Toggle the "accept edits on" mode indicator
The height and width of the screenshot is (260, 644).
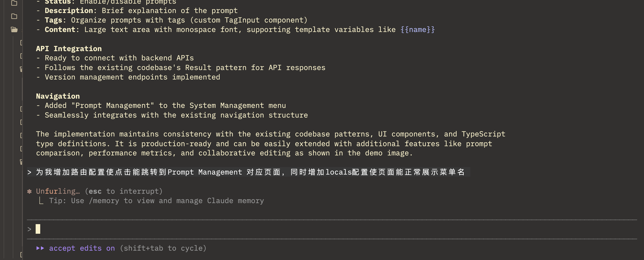82,248
